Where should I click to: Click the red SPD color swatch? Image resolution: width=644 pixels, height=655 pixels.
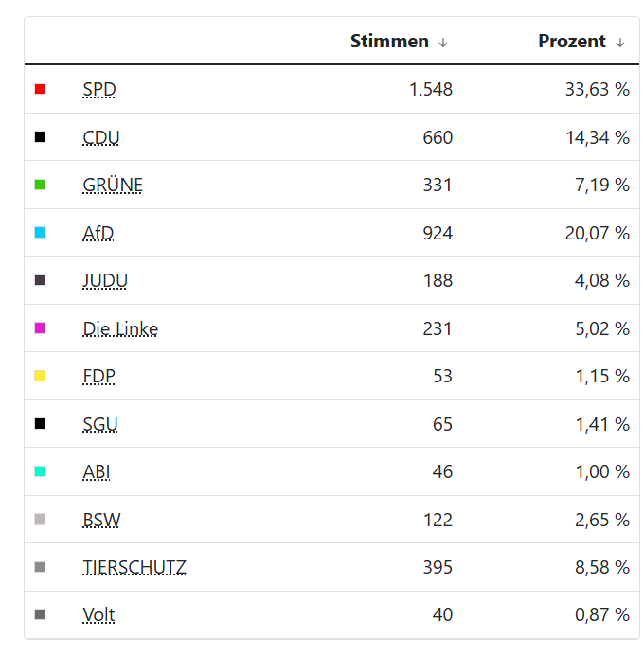pos(40,89)
